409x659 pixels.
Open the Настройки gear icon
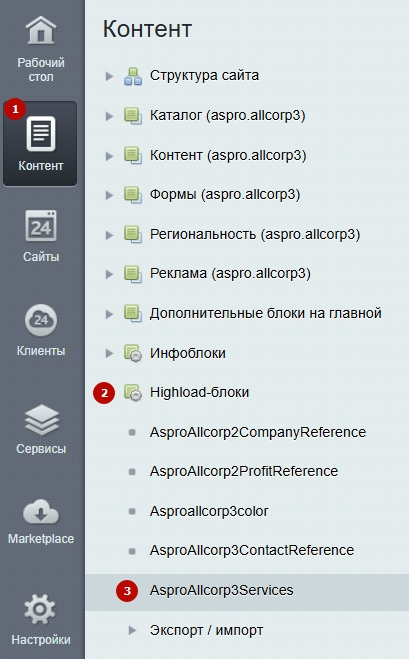pos(40,609)
